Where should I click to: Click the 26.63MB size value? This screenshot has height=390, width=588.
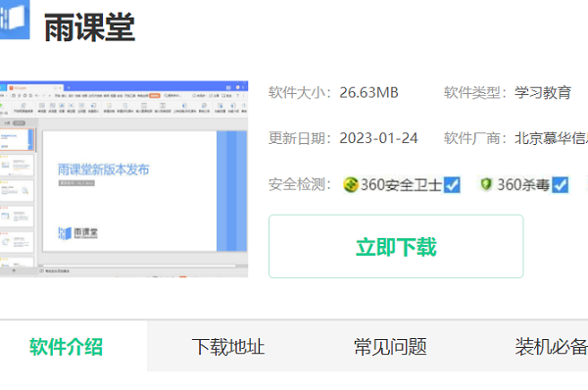369,93
